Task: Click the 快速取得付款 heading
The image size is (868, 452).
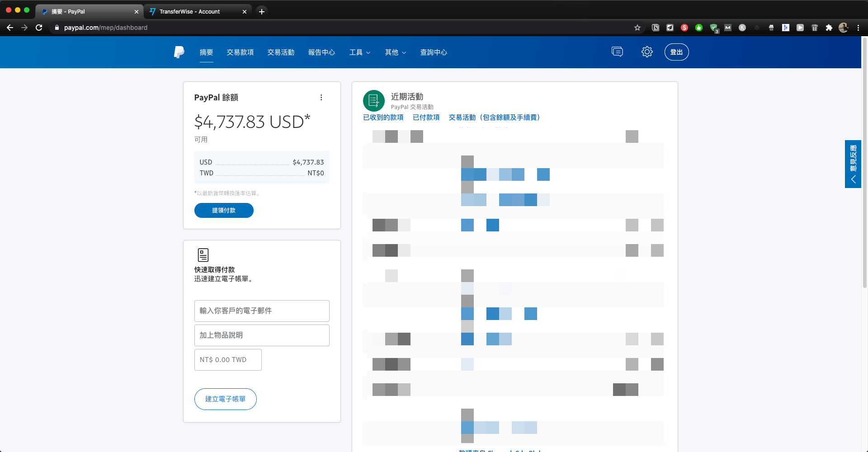Action: pos(215,270)
